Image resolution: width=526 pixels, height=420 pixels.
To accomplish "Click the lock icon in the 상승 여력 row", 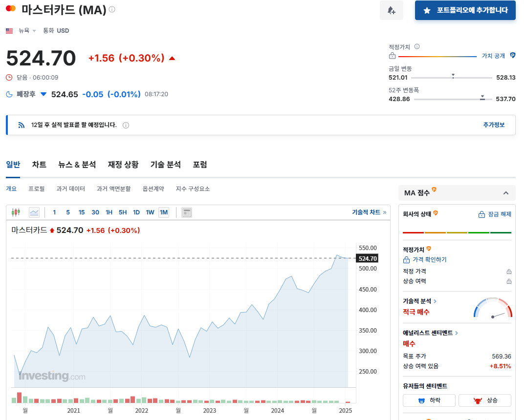I will click(509, 282).
